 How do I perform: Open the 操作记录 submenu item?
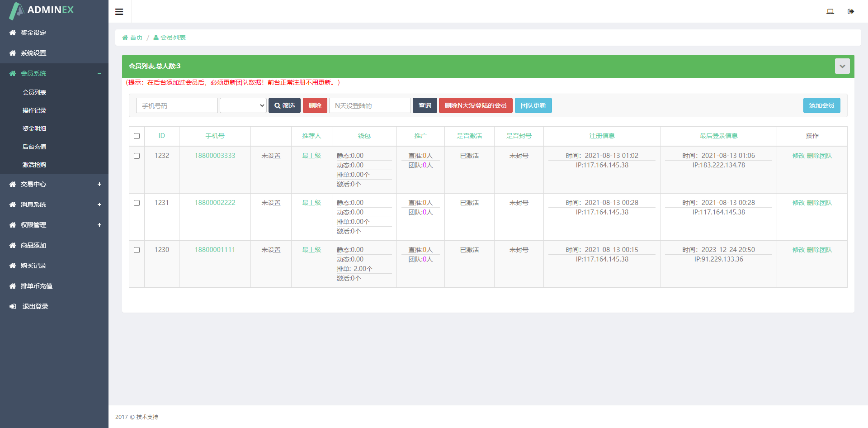click(34, 110)
